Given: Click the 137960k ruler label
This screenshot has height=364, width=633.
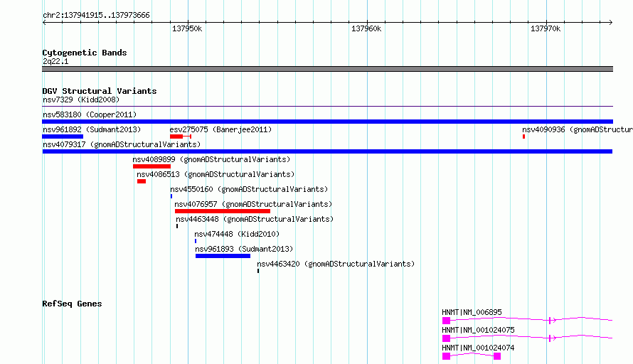Looking at the screenshot, I should pyautogui.click(x=366, y=28).
